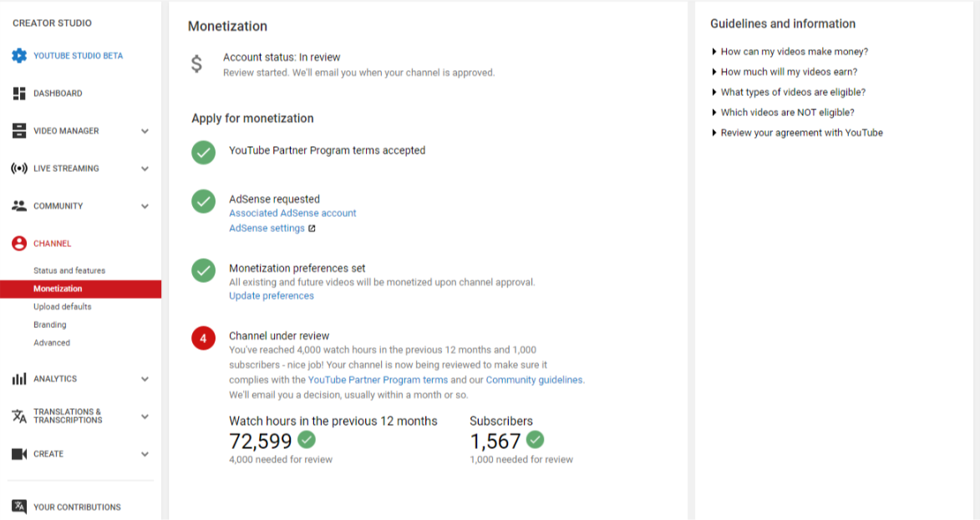Open YouTube Studio Beta

tap(79, 56)
